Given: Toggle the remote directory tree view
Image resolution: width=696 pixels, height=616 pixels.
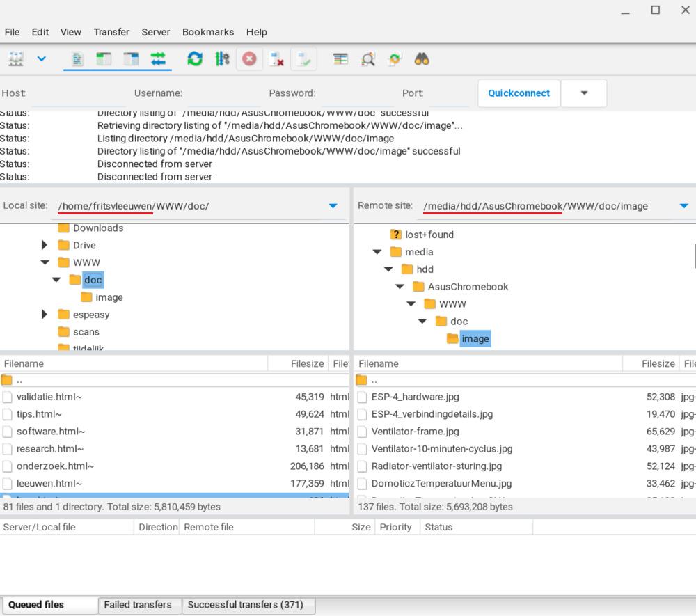Looking at the screenshot, I should 131,59.
